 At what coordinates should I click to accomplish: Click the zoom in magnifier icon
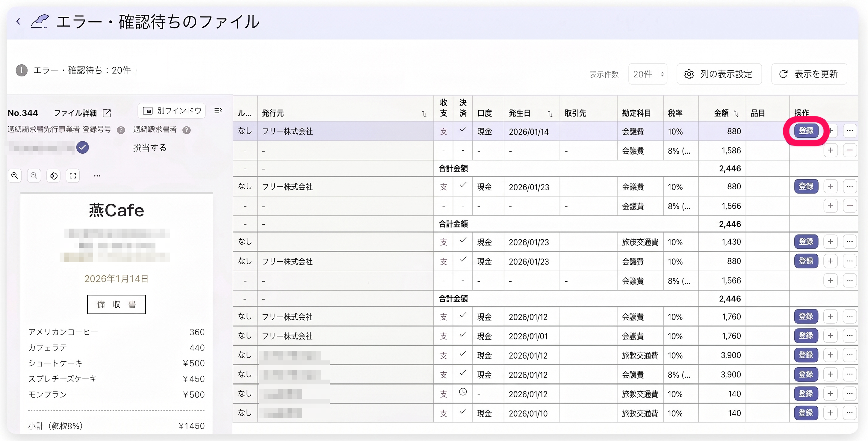click(x=14, y=176)
